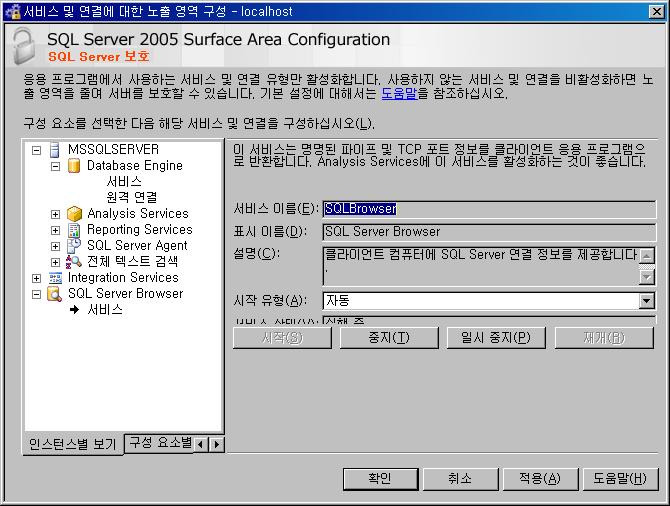This screenshot has width=670, height=506.
Task: Click the 적용(A) button
Action: coord(540,479)
